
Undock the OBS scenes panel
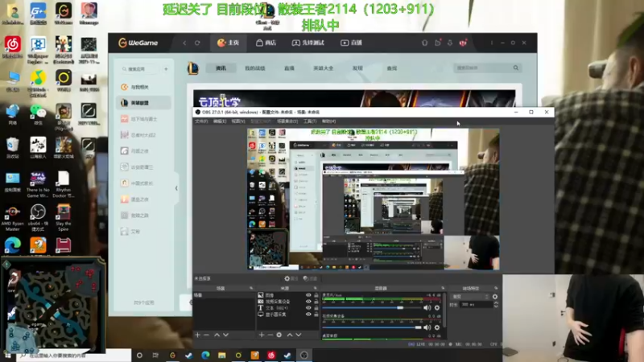251,288
